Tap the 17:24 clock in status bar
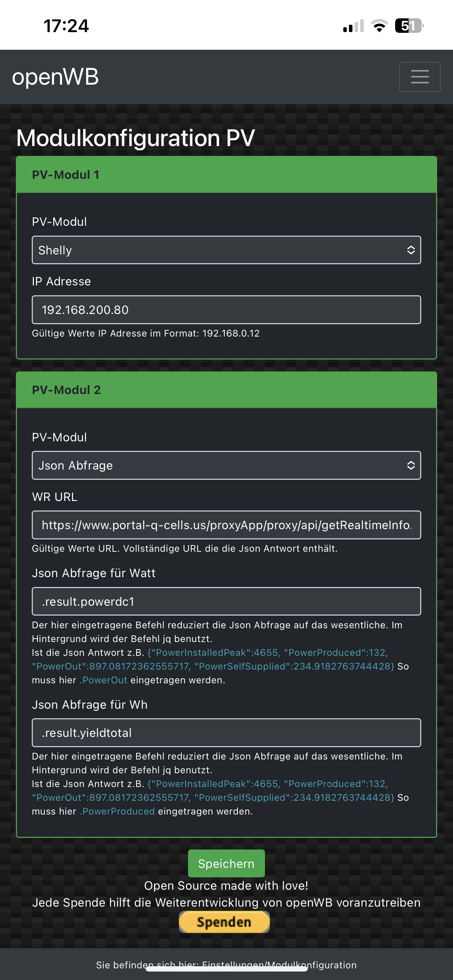This screenshot has height=980, width=453. click(x=66, y=26)
